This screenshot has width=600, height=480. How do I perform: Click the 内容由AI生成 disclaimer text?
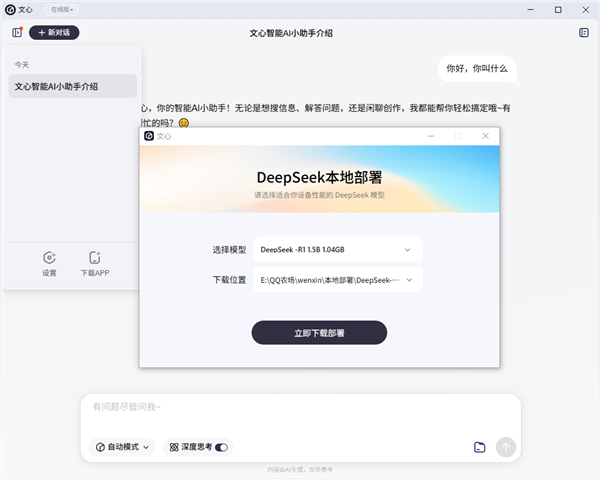tap(300, 470)
